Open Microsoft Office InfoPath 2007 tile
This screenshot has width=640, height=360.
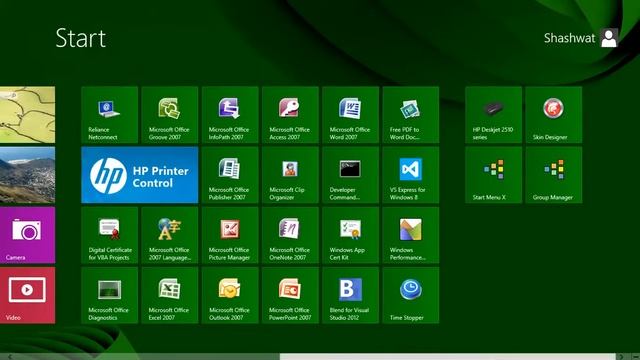[230, 115]
